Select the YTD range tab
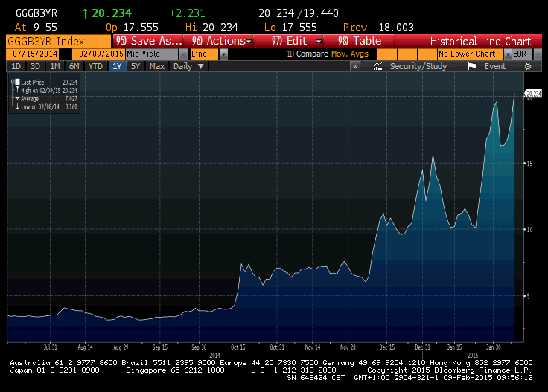This screenshot has width=548, height=392. tap(95, 66)
